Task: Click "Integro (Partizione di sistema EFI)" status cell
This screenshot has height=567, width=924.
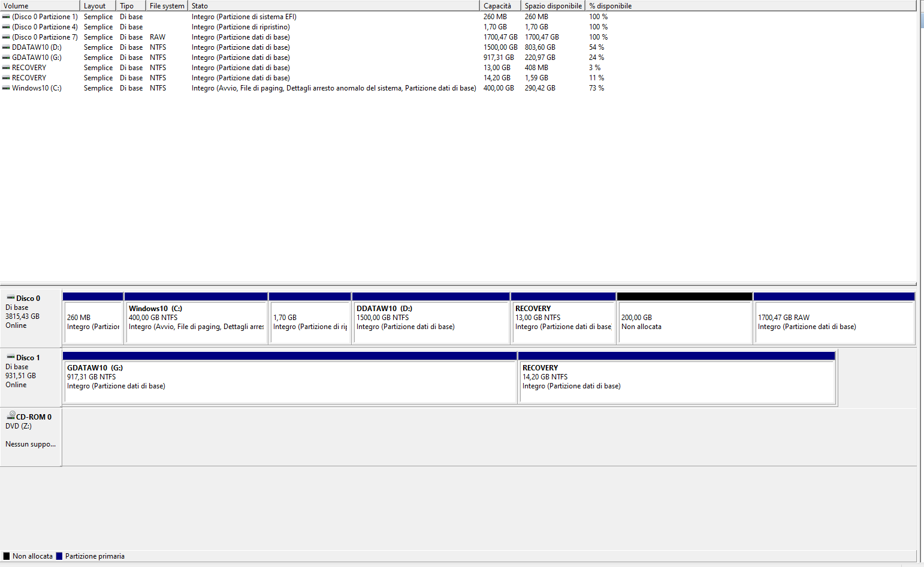Action: point(244,17)
